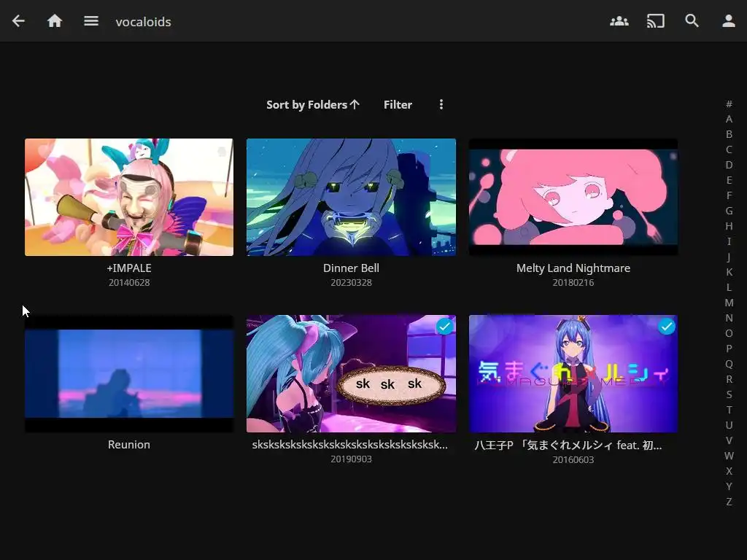Jump to letter W in alphabet picker
747x560 pixels.
[729, 456]
